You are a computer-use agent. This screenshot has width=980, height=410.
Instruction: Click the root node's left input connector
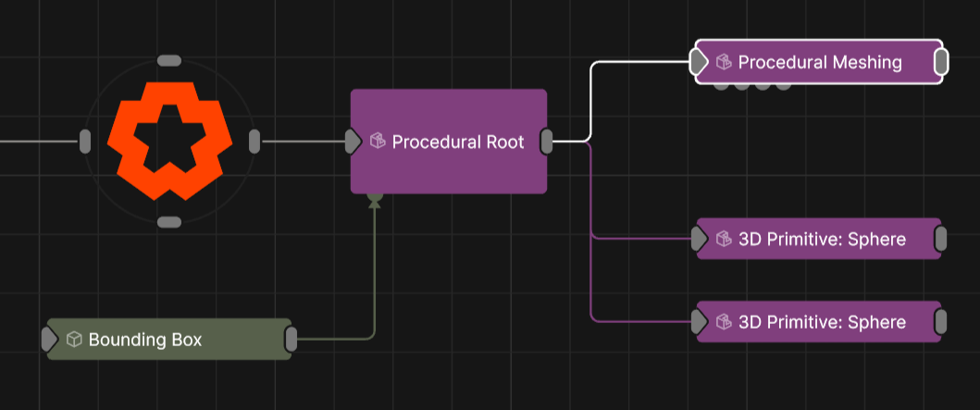(85, 142)
